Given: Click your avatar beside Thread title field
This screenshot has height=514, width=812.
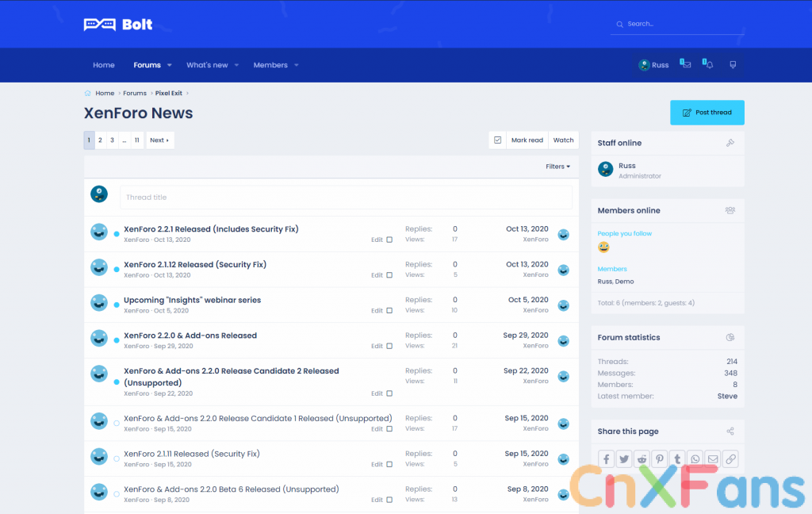Looking at the screenshot, I should [99, 194].
